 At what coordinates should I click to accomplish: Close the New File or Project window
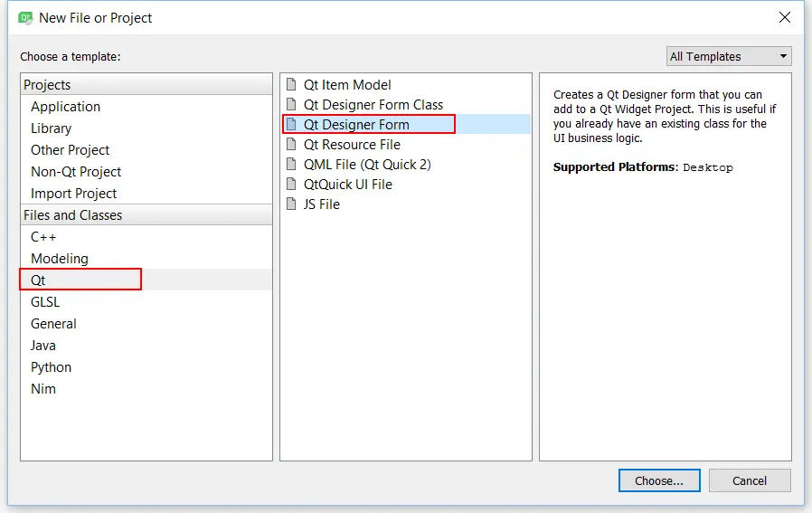pyautogui.click(x=785, y=17)
